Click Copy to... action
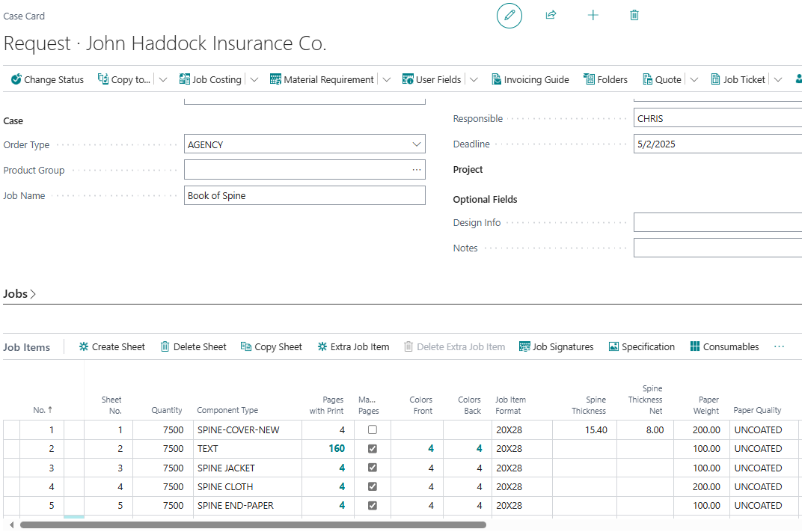The width and height of the screenshot is (802, 532). 125,79
